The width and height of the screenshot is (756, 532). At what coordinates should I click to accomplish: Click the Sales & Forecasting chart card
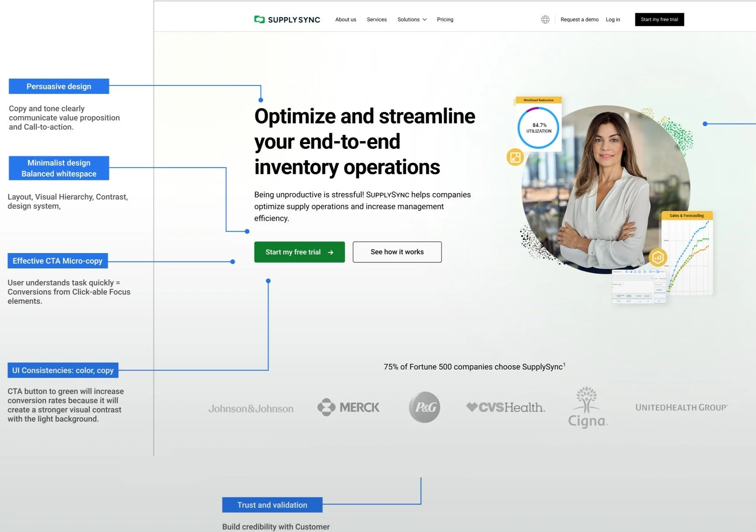pos(687,253)
